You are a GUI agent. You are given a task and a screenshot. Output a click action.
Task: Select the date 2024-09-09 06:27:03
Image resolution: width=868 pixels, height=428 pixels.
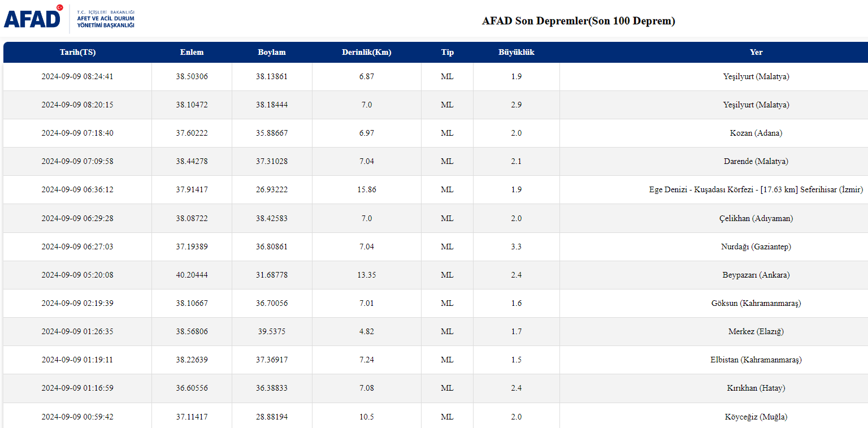point(77,247)
